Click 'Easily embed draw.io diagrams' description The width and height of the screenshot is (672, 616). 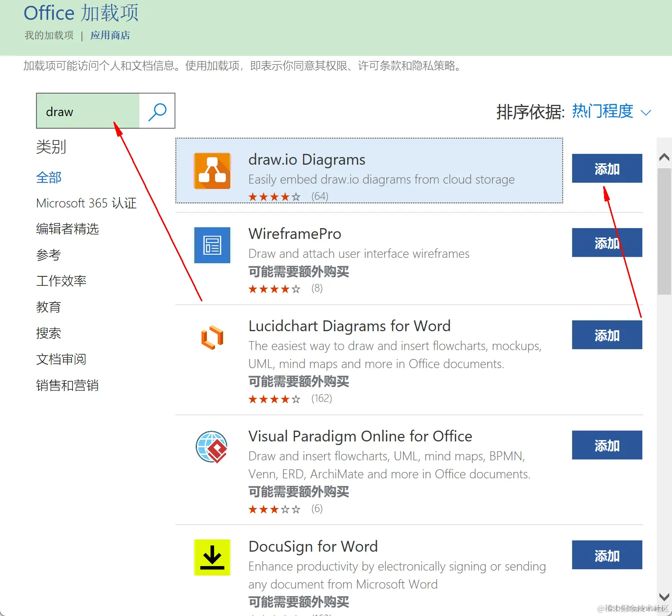pyautogui.click(x=381, y=180)
